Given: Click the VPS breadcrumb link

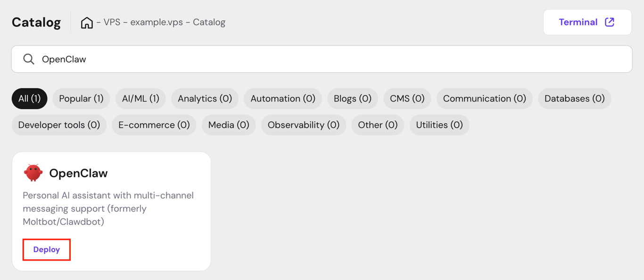Looking at the screenshot, I should click(x=110, y=22).
